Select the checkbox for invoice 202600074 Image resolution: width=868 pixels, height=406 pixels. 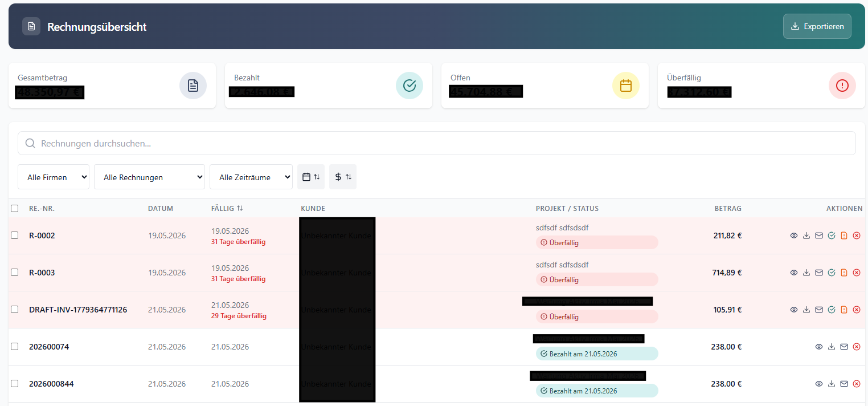click(x=15, y=347)
